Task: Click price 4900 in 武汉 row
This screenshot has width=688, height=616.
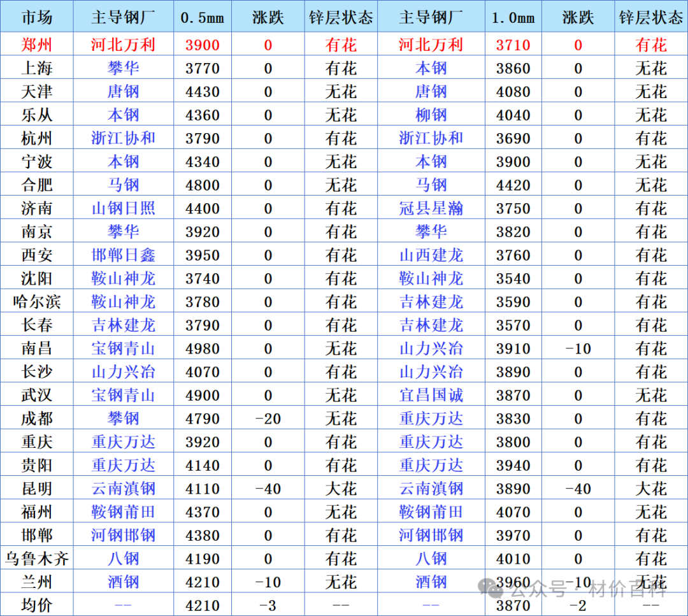Action: [x=203, y=396]
